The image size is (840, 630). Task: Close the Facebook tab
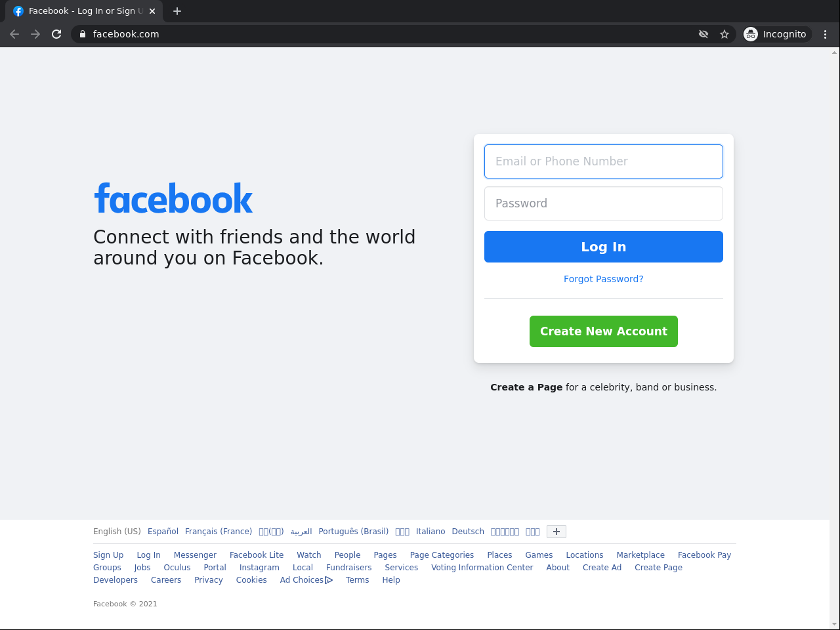coord(152,11)
